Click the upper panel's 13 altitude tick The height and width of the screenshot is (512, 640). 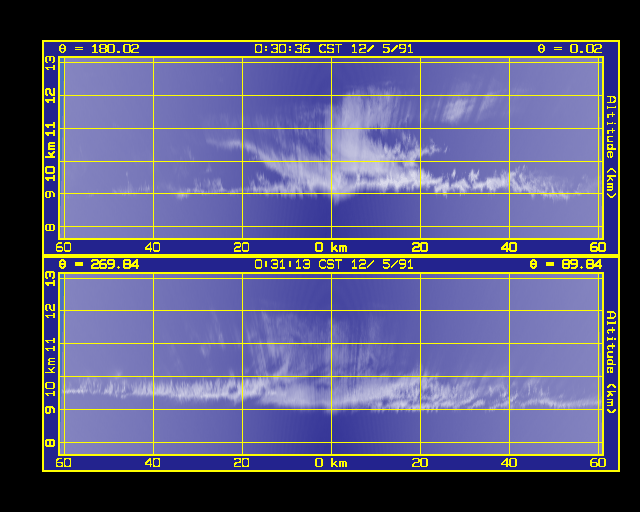click(x=50, y=63)
